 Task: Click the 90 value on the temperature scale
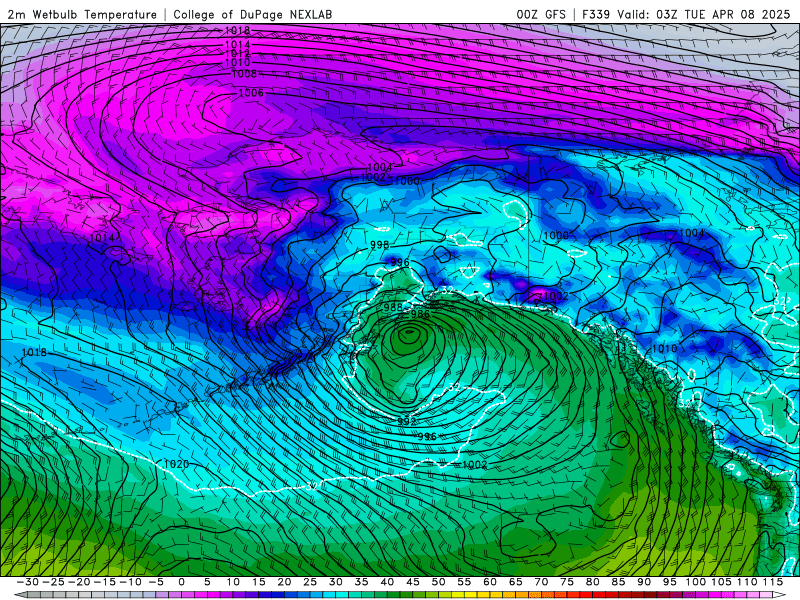click(644, 582)
